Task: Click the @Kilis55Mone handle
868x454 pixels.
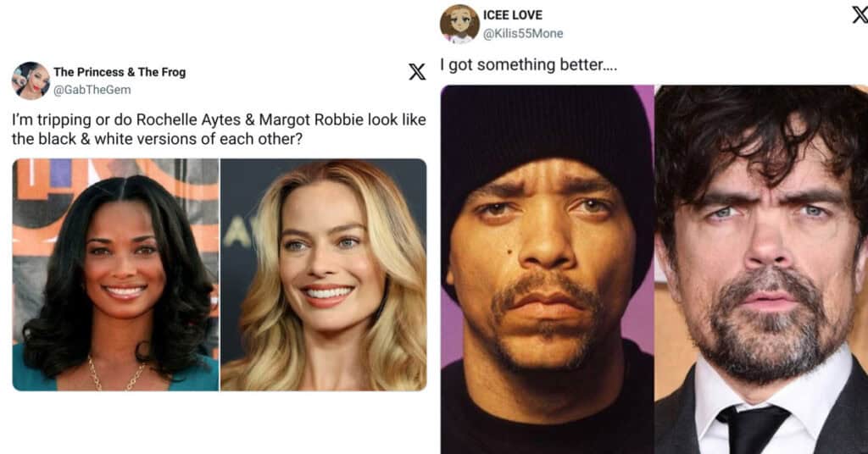Action: (x=523, y=33)
